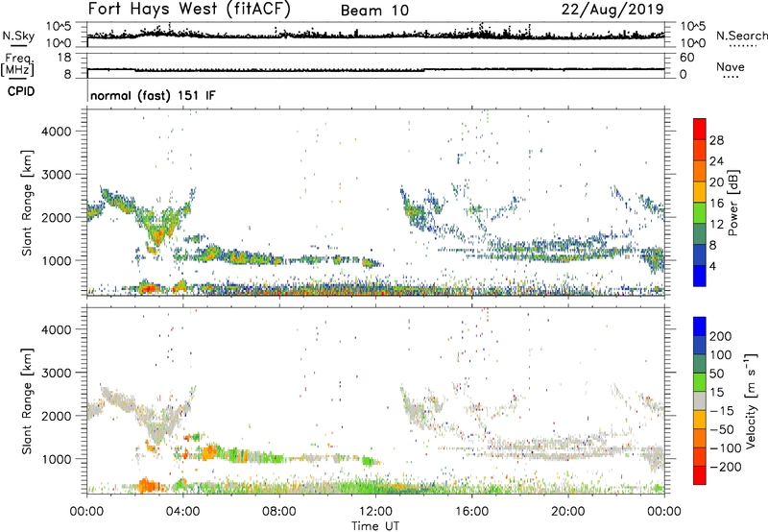The height and width of the screenshot is (532, 768).
Task: Click the '28' power colorbar value
Action: (x=716, y=140)
